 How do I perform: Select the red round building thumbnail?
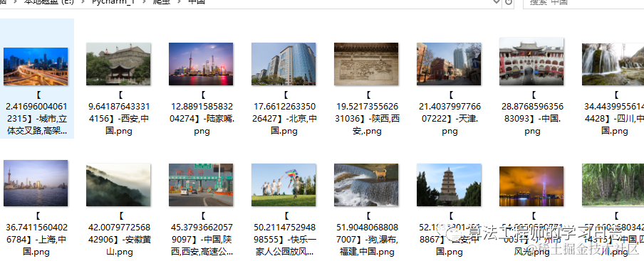(531, 61)
